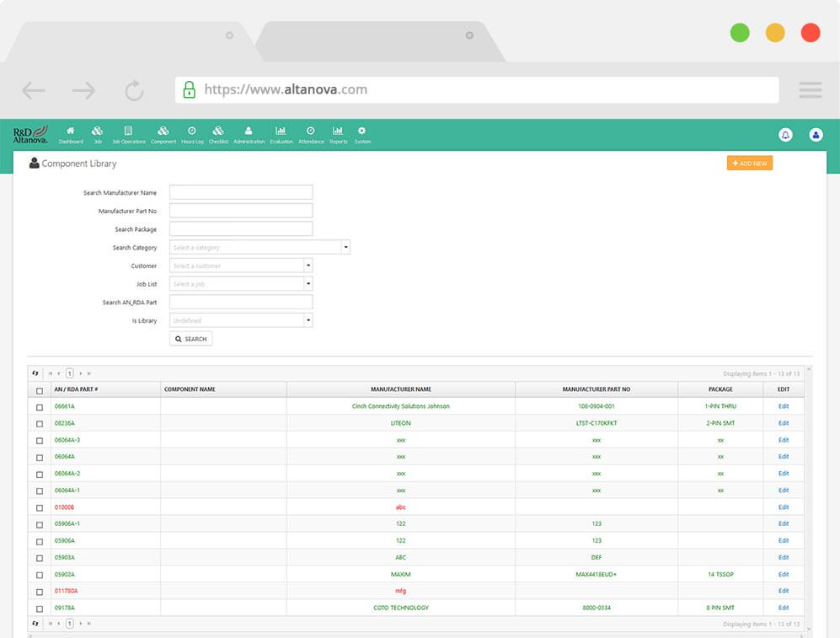
Task: Click the System gear icon
Action: (362, 131)
